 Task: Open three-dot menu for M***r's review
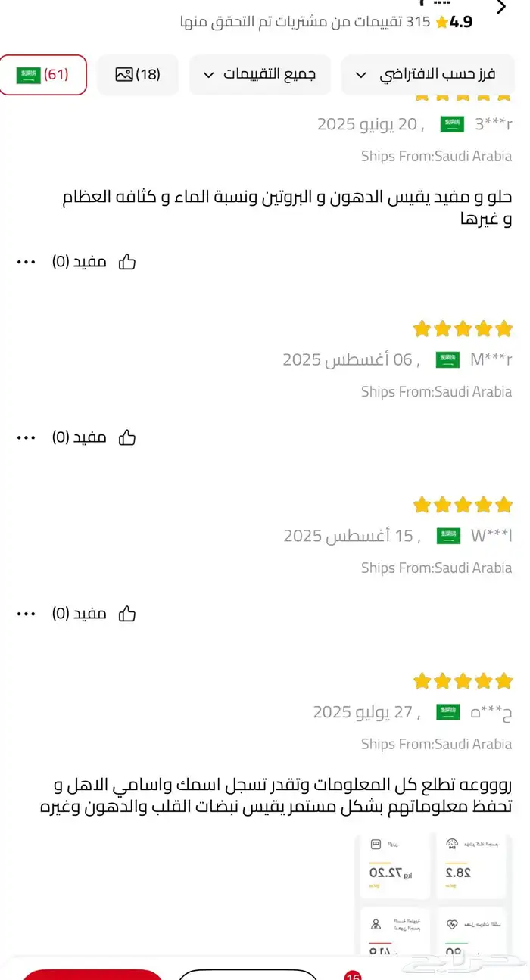pos(26,437)
